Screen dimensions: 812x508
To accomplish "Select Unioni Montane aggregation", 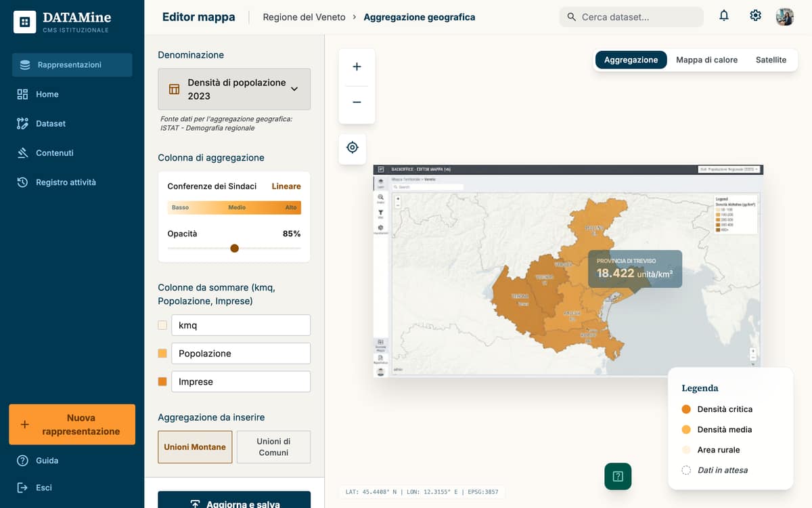I will tap(195, 447).
